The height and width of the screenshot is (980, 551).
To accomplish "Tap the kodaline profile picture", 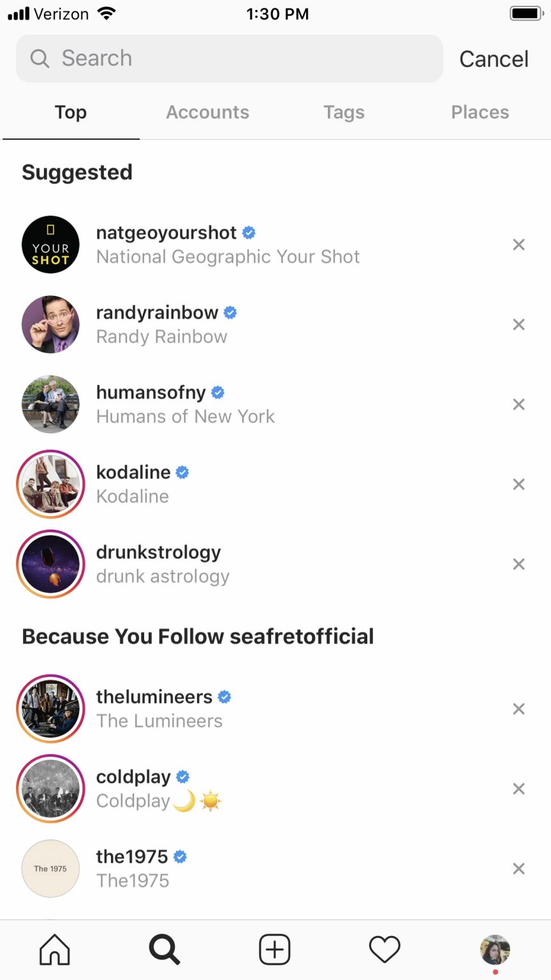I will click(x=50, y=484).
